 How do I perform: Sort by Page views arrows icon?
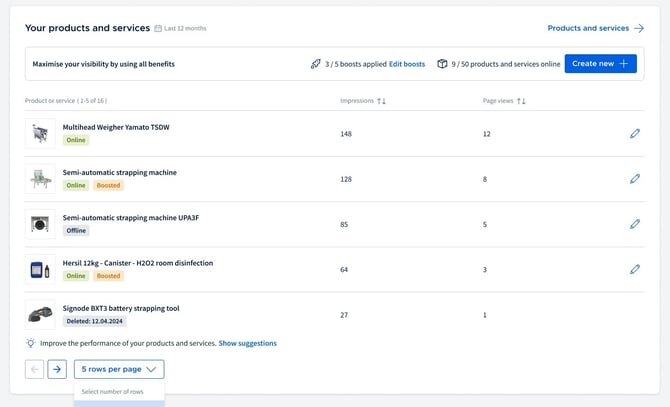pos(521,101)
